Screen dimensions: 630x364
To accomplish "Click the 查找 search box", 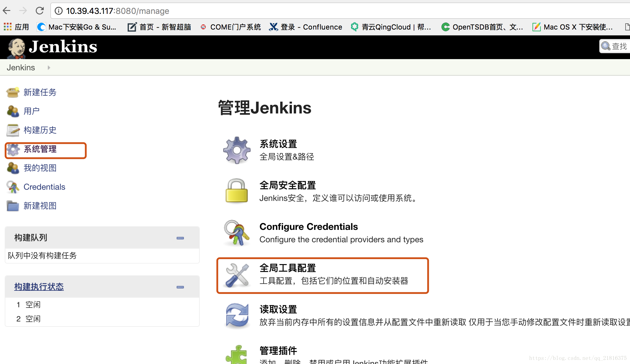I will click(x=615, y=46).
